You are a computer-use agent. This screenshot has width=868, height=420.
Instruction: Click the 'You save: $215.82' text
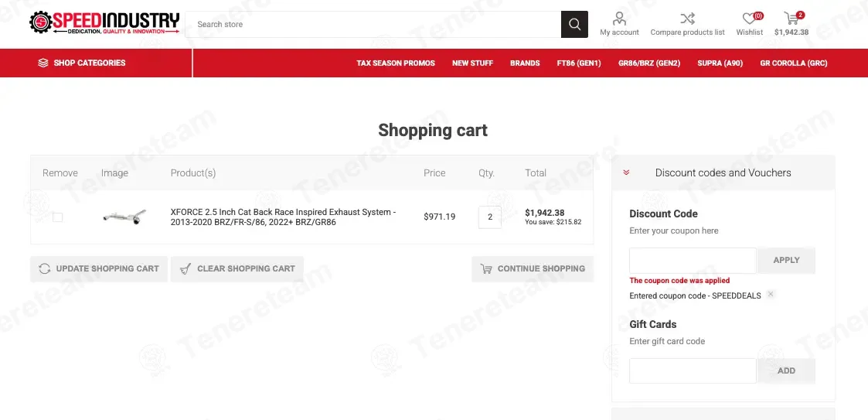click(x=553, y=222)
